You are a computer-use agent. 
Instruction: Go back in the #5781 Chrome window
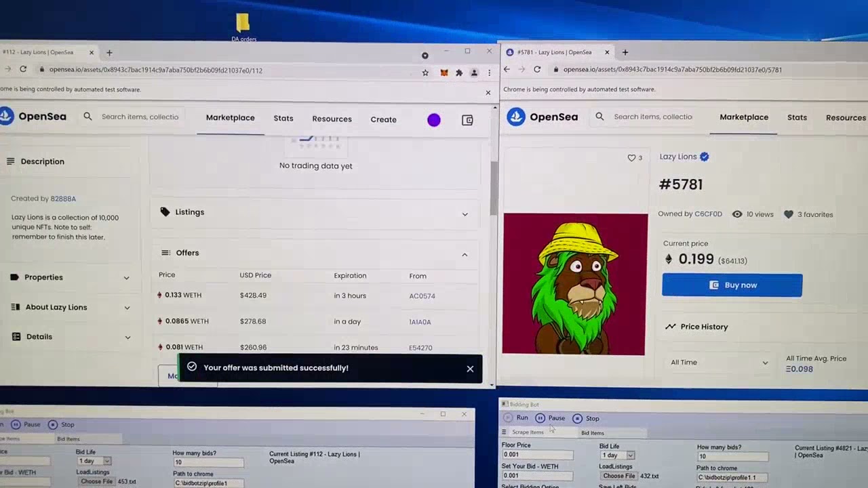point(507,69)
